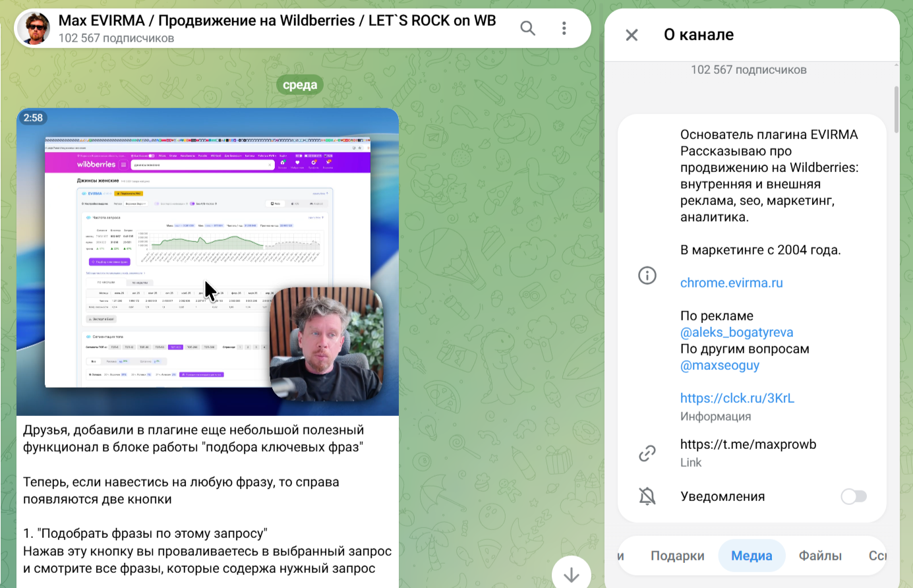Click the info circle icon
Screen dimensions: 913x588
647,276
